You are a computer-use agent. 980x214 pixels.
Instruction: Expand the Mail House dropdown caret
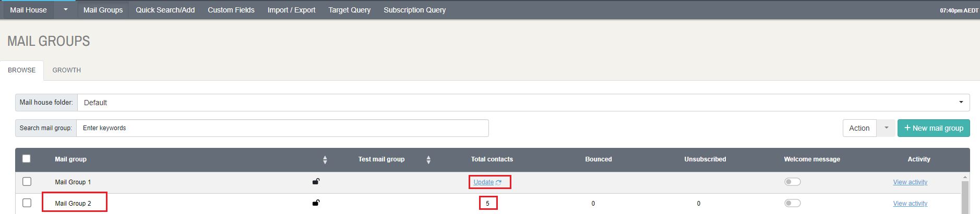(65, 9)
